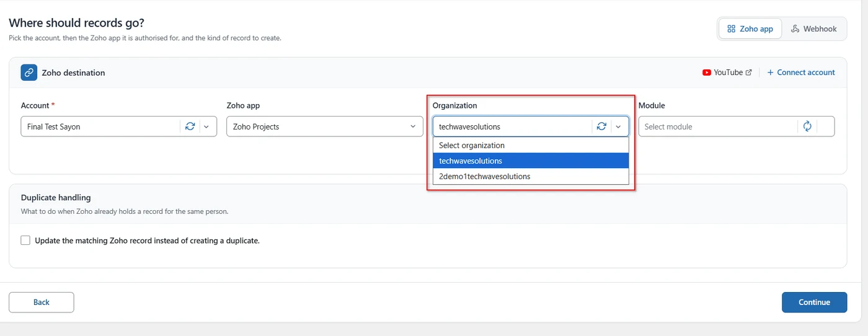
Task: Click the Zoho app field label
Action: pos(243,106)
